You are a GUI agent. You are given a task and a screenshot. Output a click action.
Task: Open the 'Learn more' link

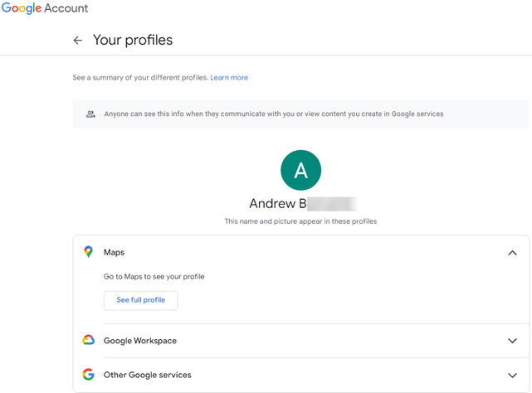pyautogui.click(x=229, y=78)
